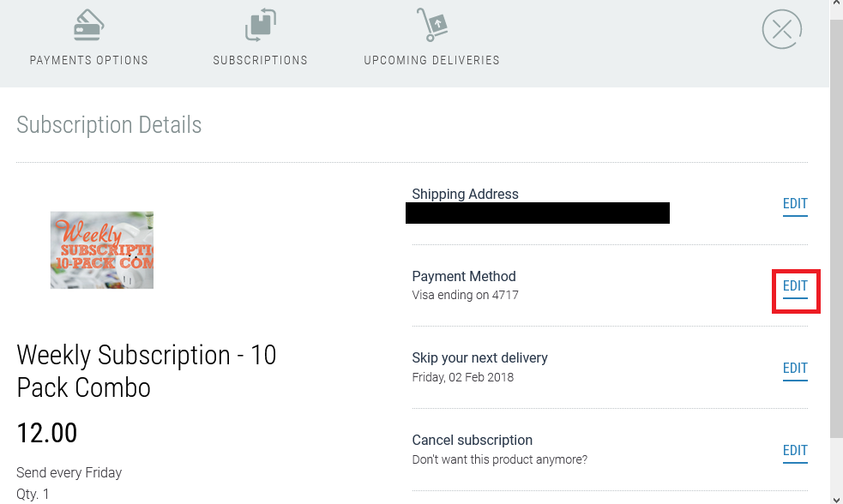Click the Friday delivery date text

462,377
